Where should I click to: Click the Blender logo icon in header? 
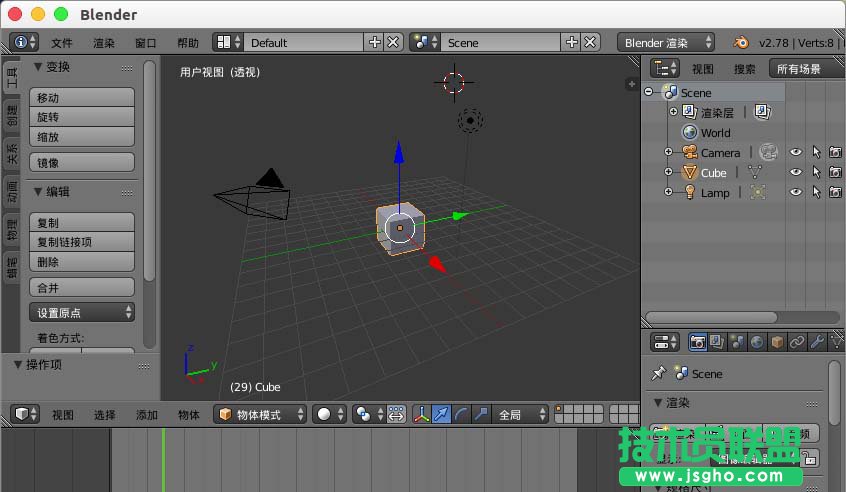coord(742,42)
